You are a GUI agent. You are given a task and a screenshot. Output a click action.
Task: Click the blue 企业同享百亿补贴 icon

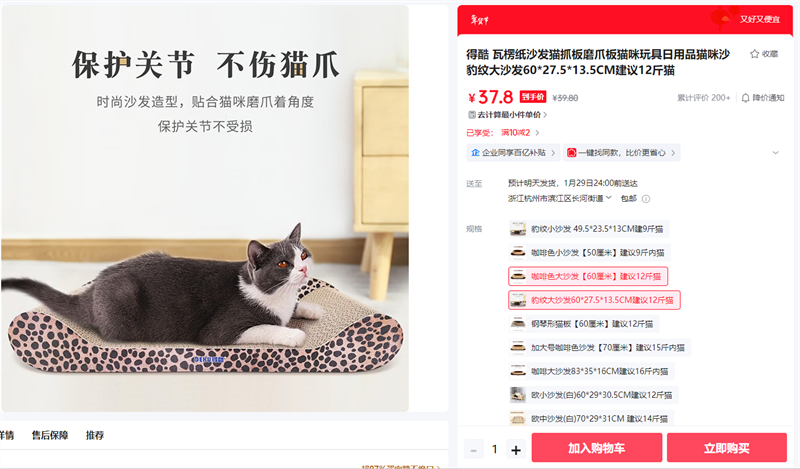pyautogui.click(x=476, y=153)
